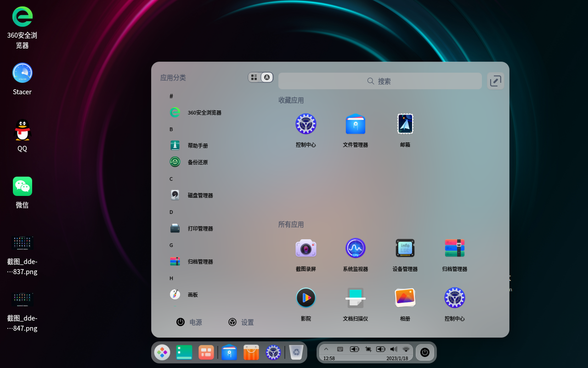
Task: Open the trash can on the taskbar
Action: point(296,352)
